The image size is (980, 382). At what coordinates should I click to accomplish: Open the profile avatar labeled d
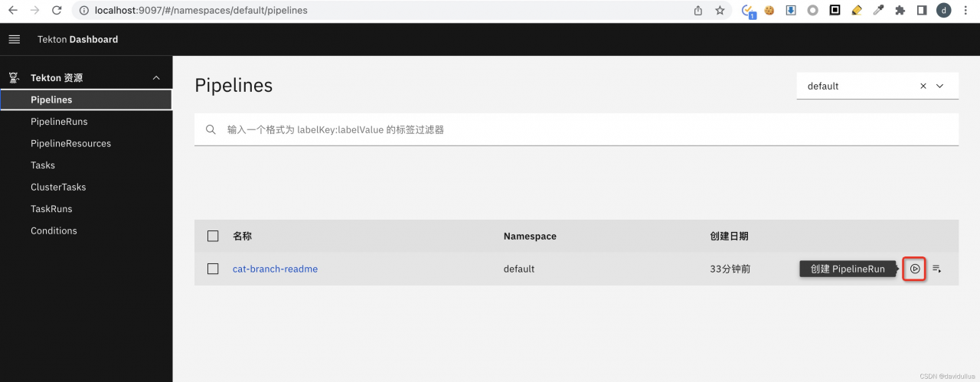944,11
